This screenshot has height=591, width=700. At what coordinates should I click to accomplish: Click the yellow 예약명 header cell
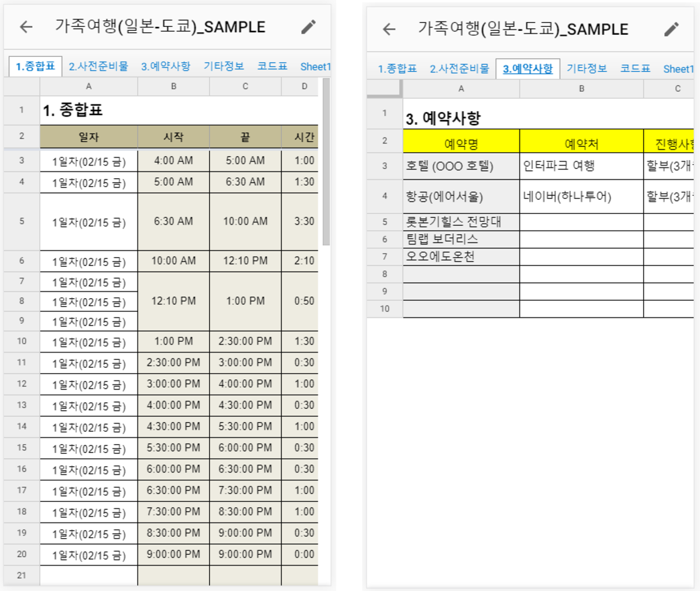461,141
